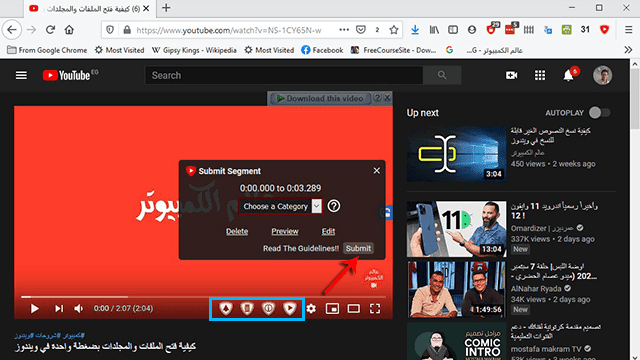640x360 pixels.
Task: Open the Firefox home page
Action: [69, 30]
